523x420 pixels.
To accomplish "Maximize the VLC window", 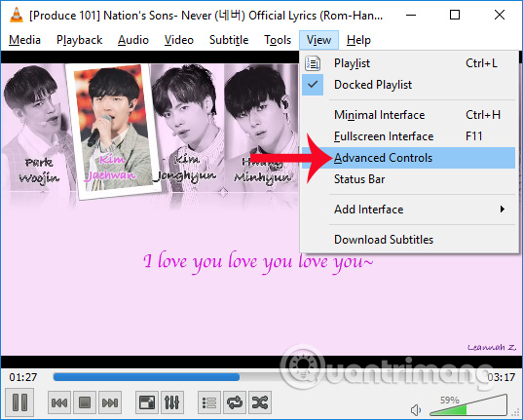I will click(x=455, y=15).
